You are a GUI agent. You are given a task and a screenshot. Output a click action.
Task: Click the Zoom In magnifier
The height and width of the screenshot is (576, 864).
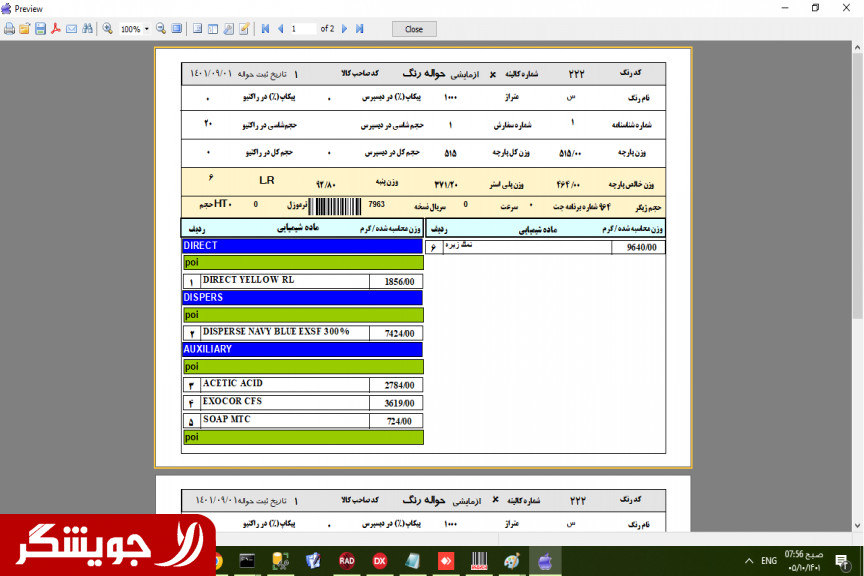coord(108,29)
